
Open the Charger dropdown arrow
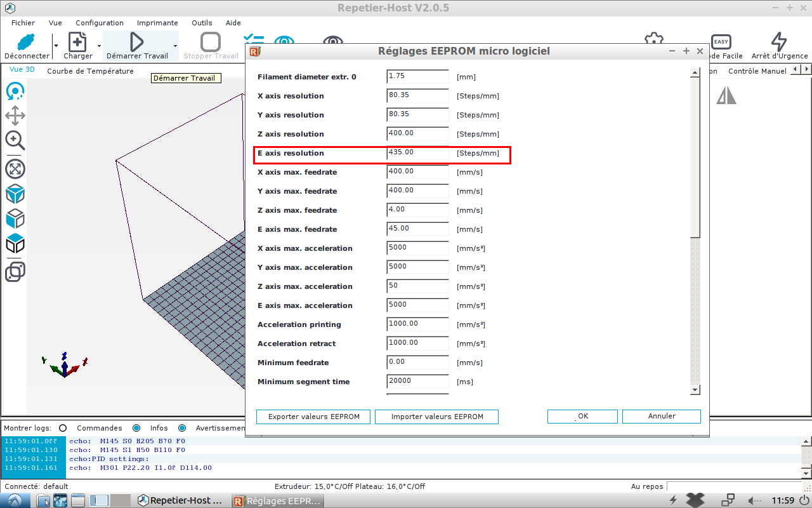[99, 46]
